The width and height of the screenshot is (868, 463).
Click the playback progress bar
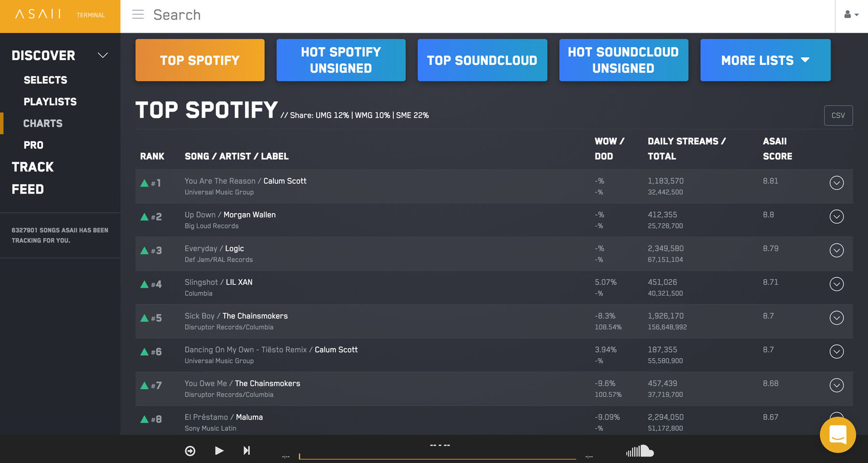click(x=437, y=458)
